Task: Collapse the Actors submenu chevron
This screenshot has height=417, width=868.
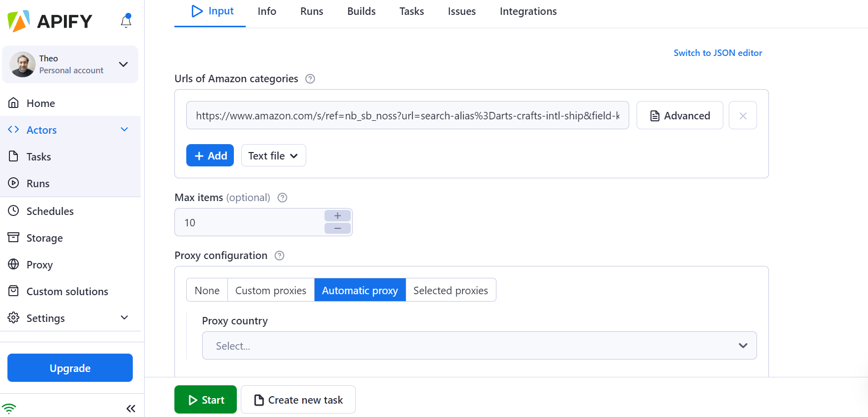Action: coord(124,130)
